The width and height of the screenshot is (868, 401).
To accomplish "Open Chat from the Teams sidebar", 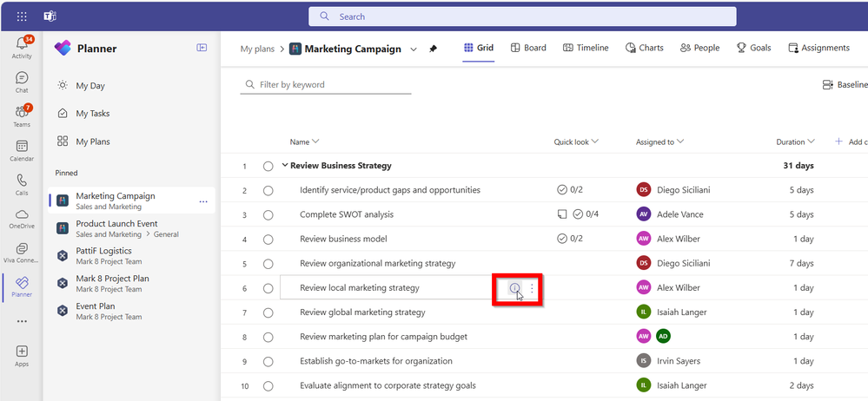I will click(22, 82).
